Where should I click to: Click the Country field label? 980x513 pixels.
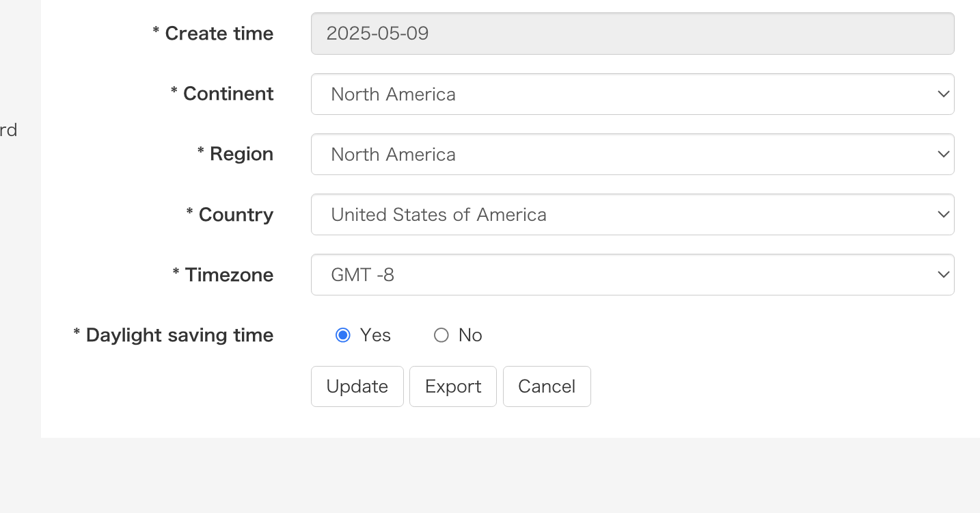point(236,215)
